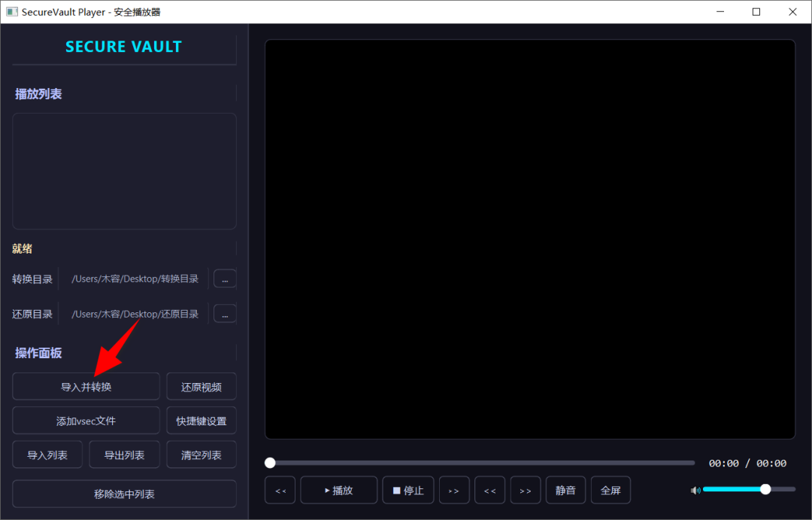Image resolution: width=812 pixels, height=520 pixels.
Task: Add a file via 添加vsec文件
Action: pyautogui.click(x=86, y=421)
